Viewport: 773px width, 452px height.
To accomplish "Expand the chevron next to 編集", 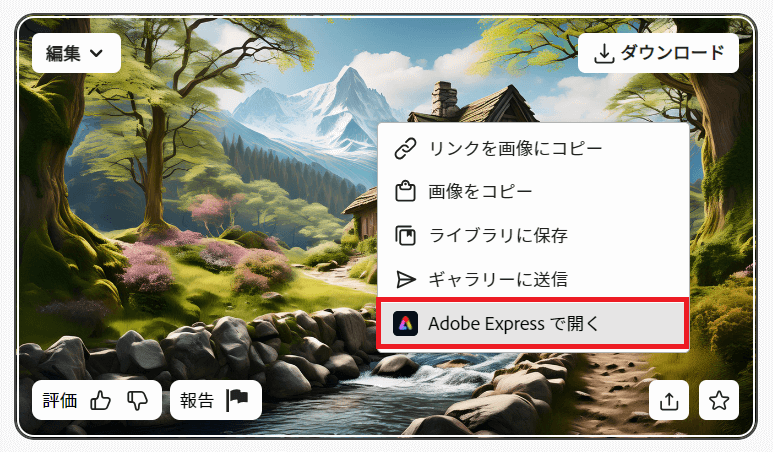I will tap(97, 53).
